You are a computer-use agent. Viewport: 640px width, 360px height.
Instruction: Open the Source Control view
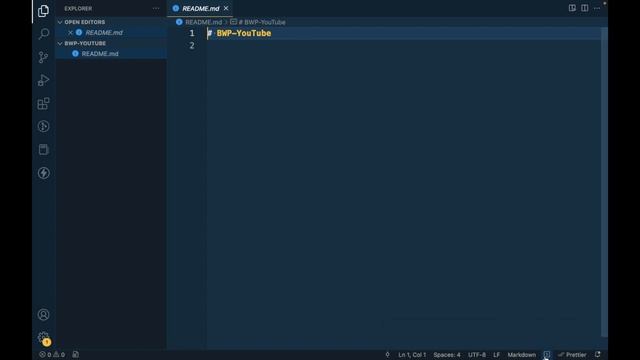(x=43, y=57)
